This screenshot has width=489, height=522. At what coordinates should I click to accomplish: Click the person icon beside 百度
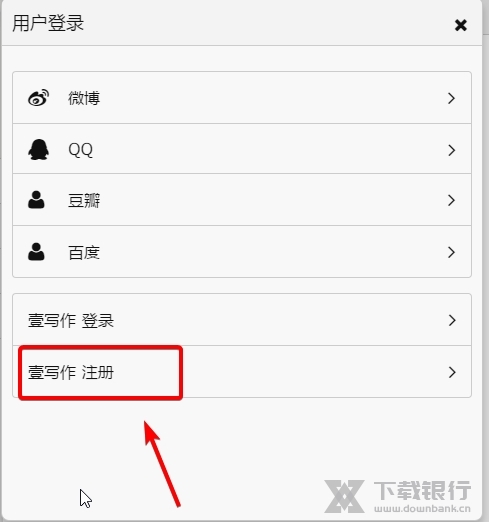[36, 252]
